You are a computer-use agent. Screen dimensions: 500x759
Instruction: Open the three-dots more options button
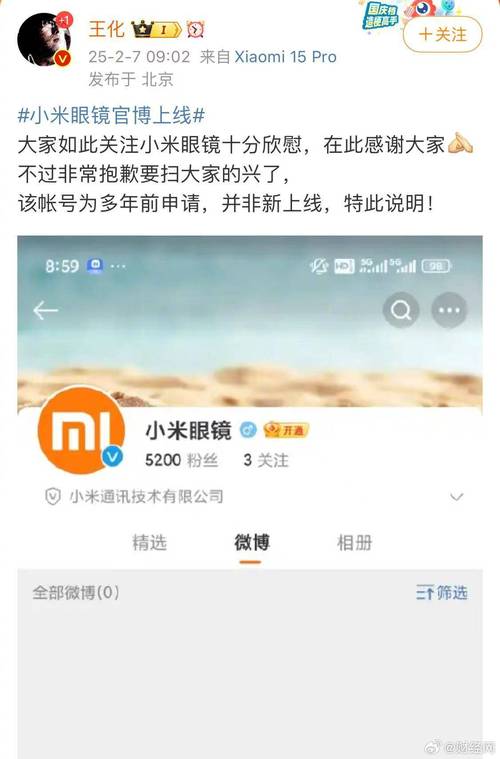pyautogui.click(x=449, y=310)
